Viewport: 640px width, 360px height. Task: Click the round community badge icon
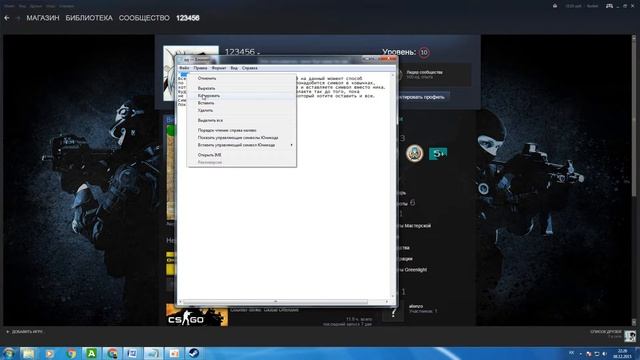[415, 153]
